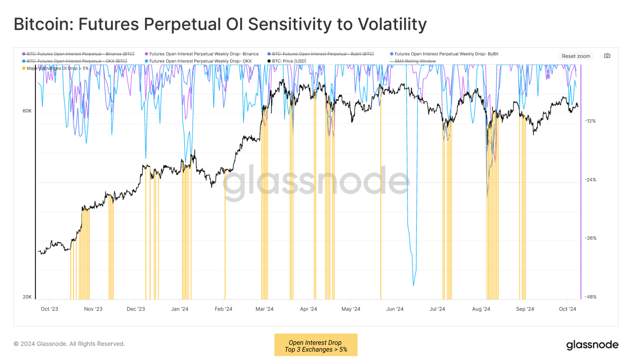Viewport: 632px width, 364px height.
Task: Click the -24% right axis label
Action: (x=590, y=180)
